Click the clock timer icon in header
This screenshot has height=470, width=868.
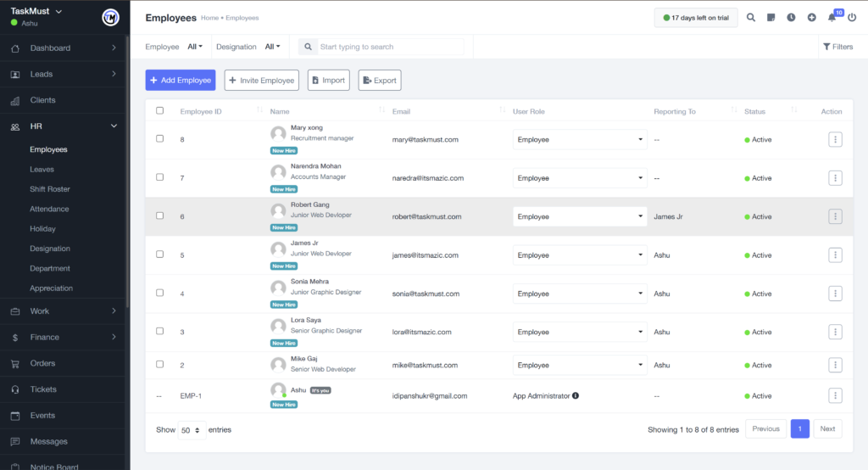coord(791,17)
